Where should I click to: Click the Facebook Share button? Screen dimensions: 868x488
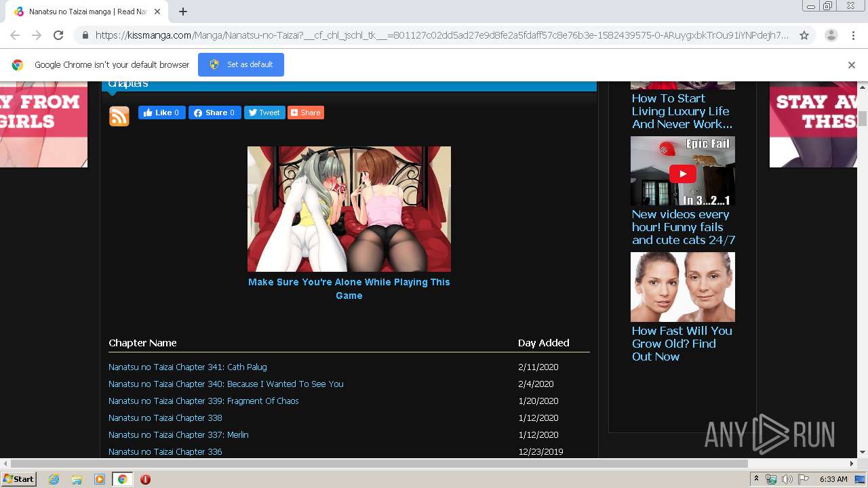tap(215, 113)
